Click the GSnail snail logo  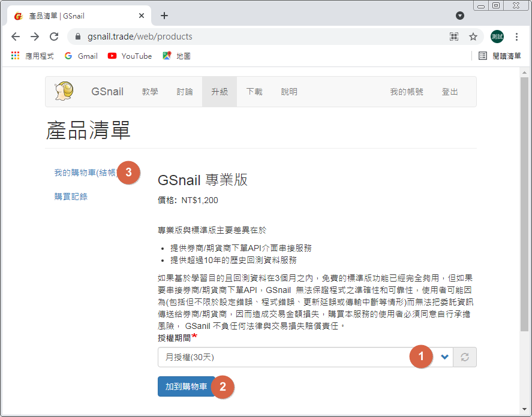tap(64, 91)
